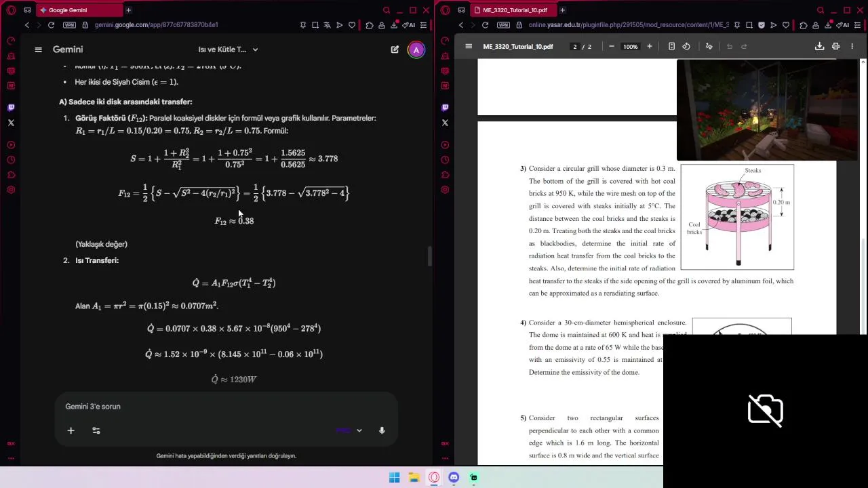Open Gemini tools sliders icon

click(x=96, y=430)
